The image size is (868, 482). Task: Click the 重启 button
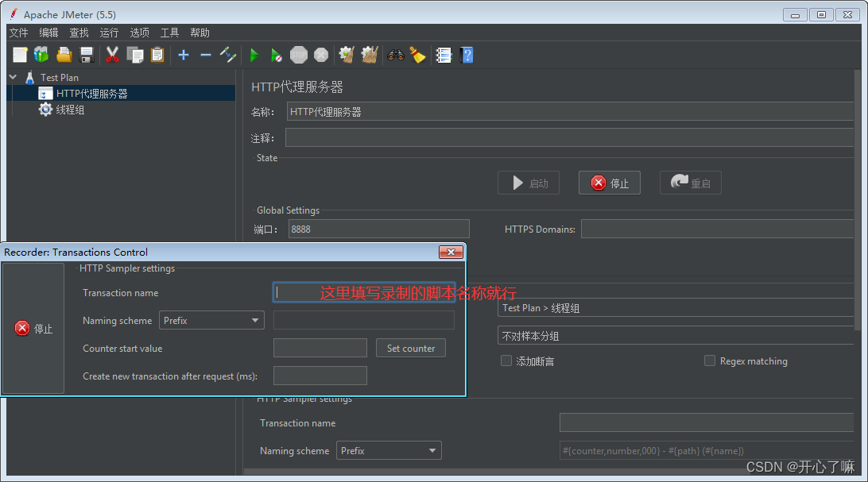pyautogui.click(x=690, y=183)
